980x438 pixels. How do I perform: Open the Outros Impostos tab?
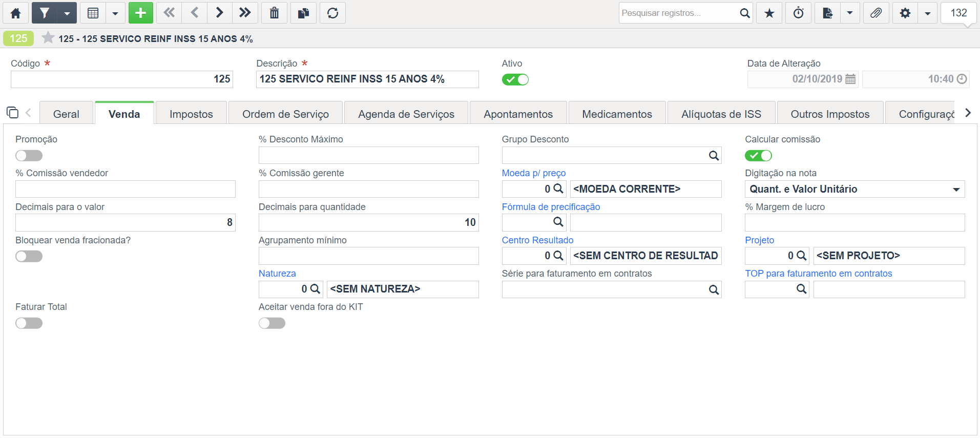(x=830, y=114)
